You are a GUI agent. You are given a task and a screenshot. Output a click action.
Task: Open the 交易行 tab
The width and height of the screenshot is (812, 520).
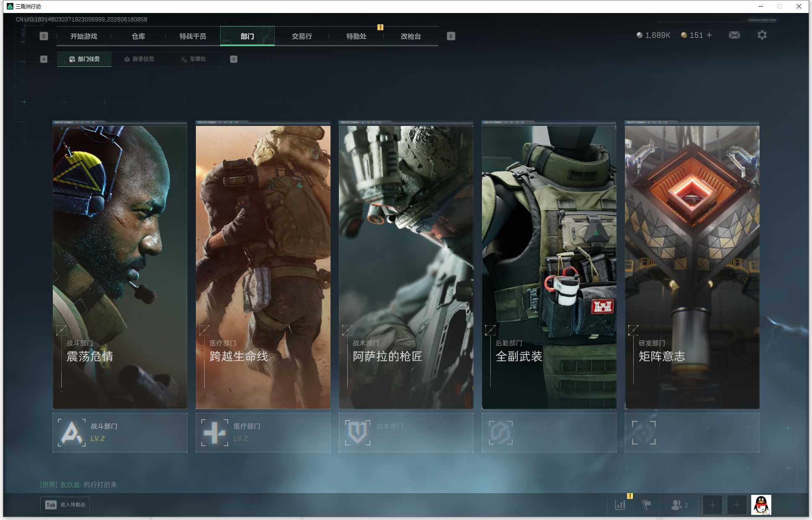point(302,36)
